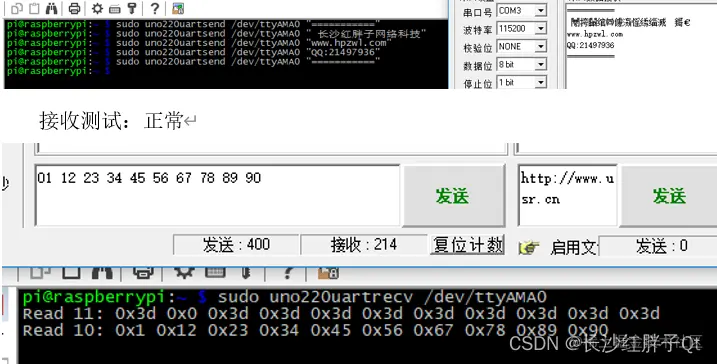Click the 串口号 label
717x364 pixels.
(x=477, y=12)
